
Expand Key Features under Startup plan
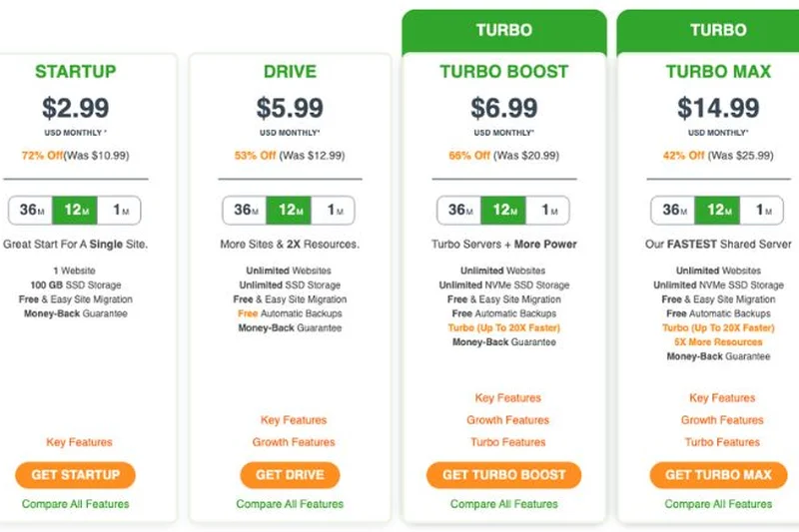click(79, 442)
